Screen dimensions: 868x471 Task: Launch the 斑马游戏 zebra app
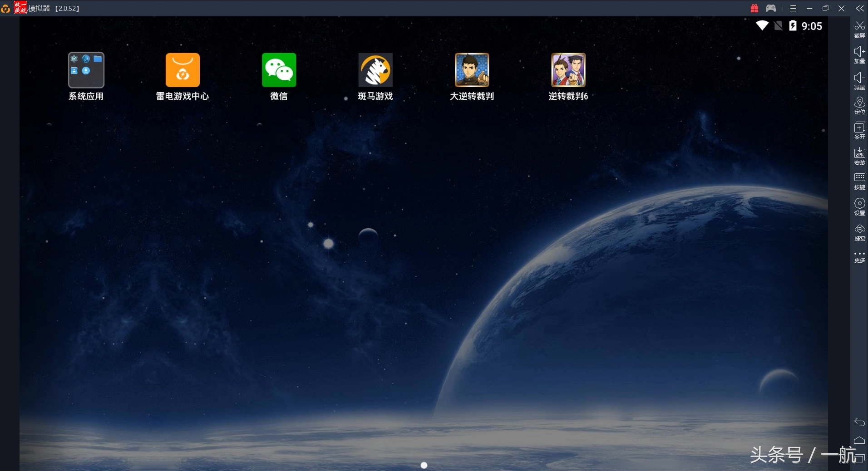pos(375,70)
